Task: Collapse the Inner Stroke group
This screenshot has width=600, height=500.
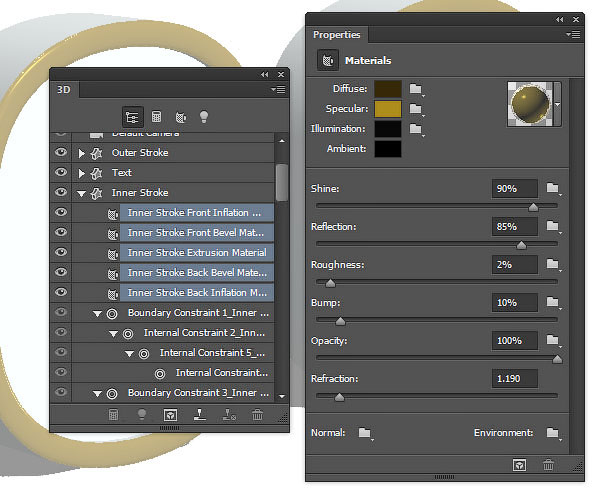Action: 82,193
